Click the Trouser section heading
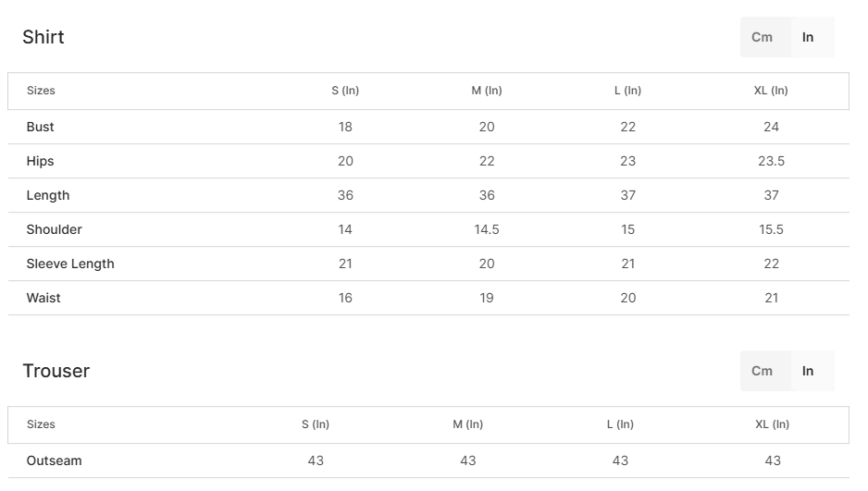Viewport: 868px width, 491px height. coord(56,371)
